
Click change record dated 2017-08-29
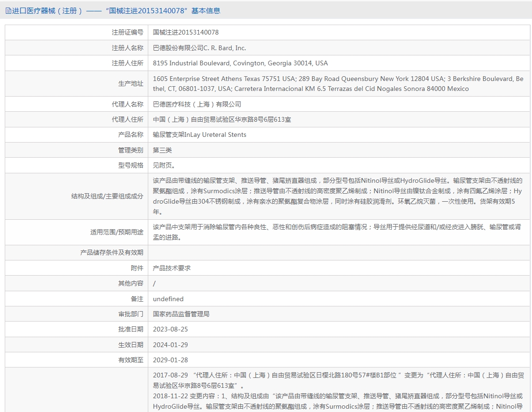(338, 380)
